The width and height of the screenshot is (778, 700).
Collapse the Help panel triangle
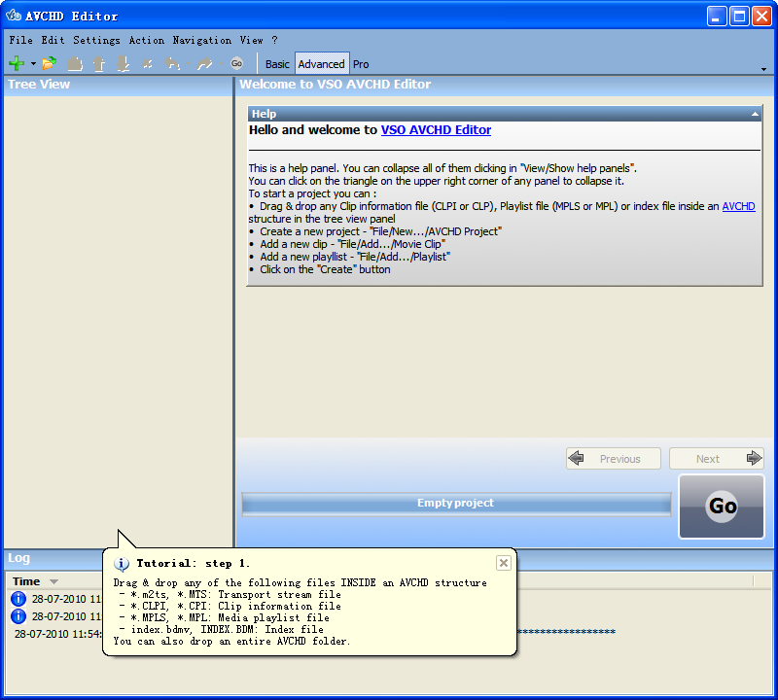point(755,114)
